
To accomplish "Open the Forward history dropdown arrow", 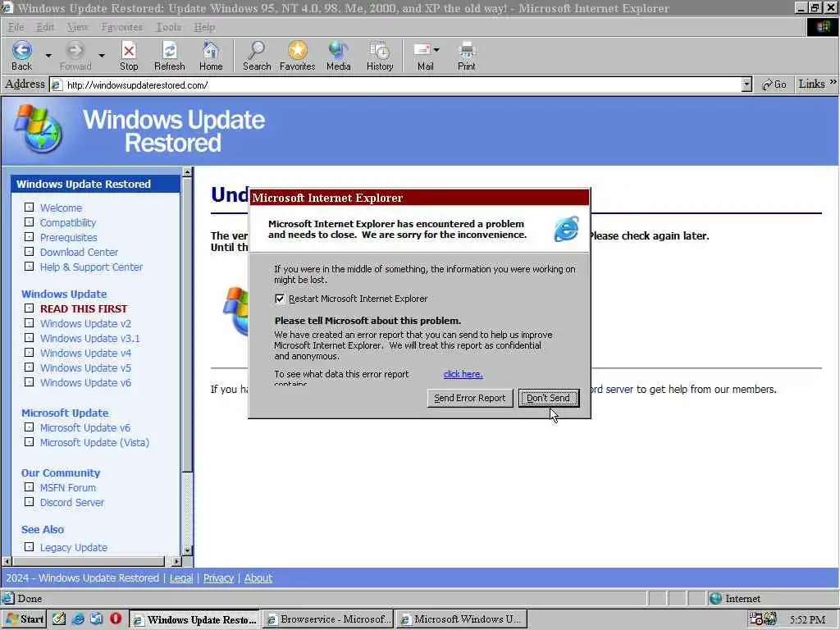I will 101,55.
